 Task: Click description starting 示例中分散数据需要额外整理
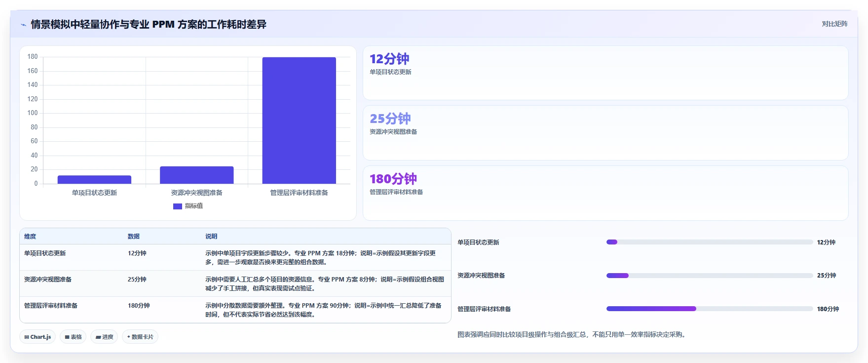click(324, 310)
